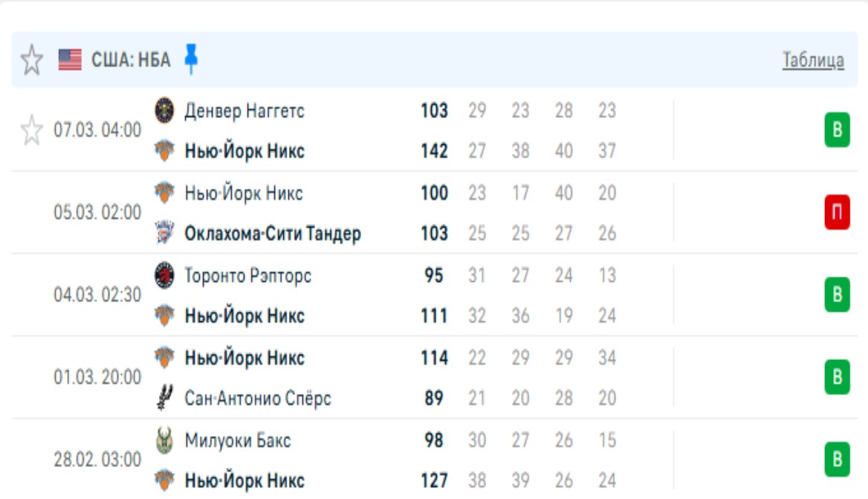The height and width of the screenshot is (499, 868).
Task: Toggle favorite star for the NBA league
Action: [x=31, y=60]
